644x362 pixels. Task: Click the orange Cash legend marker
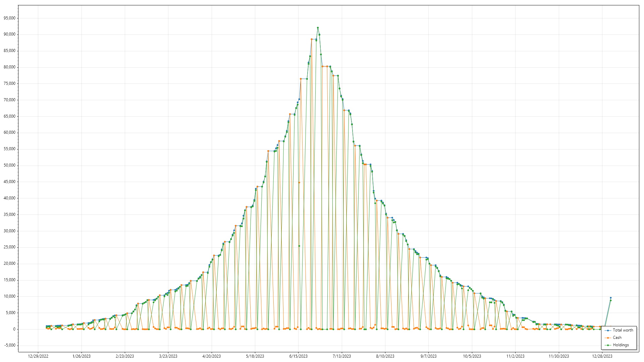(608, 338)
